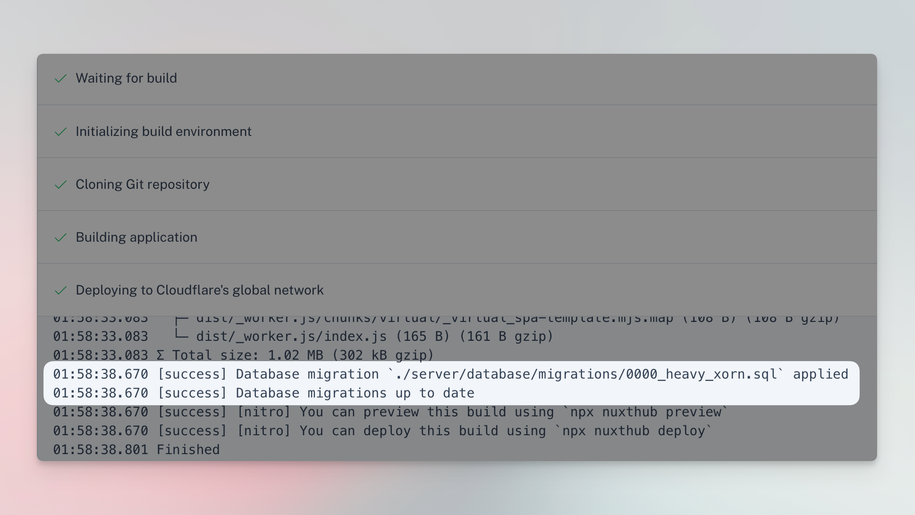This screenshot has width=915, height=515.
Task: Click the npx nuxthub preview command text
Action: [x=646, y=412]
